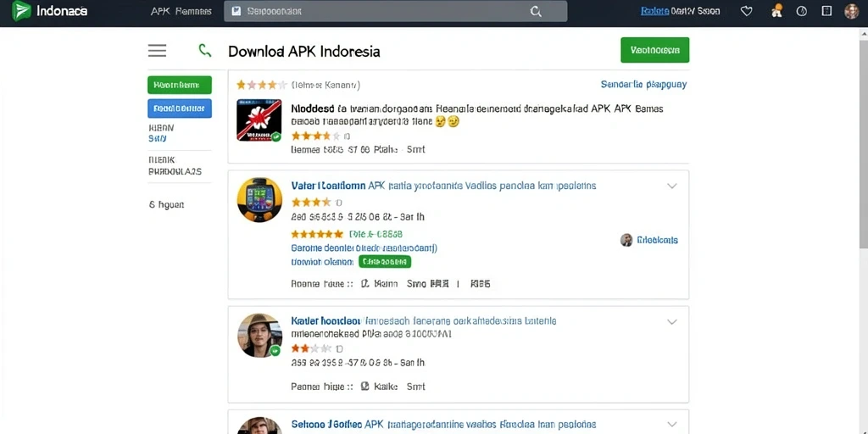Screen dimensions: 868x434
Task: Click the star rating at top of list
Action: [x=262, y=85]
